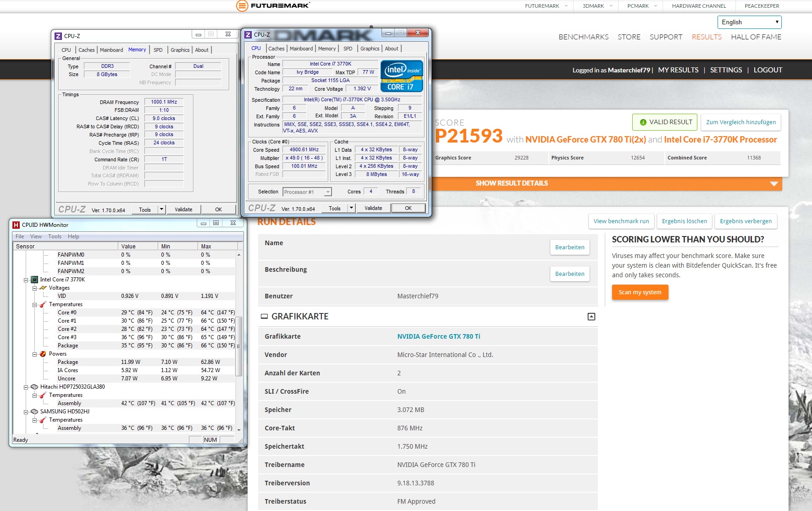Open the Tools dropdown arrow in the Memory CPU-Z window
The width and height of the screenshot is (812, 511).
click(x=161, y=209)
